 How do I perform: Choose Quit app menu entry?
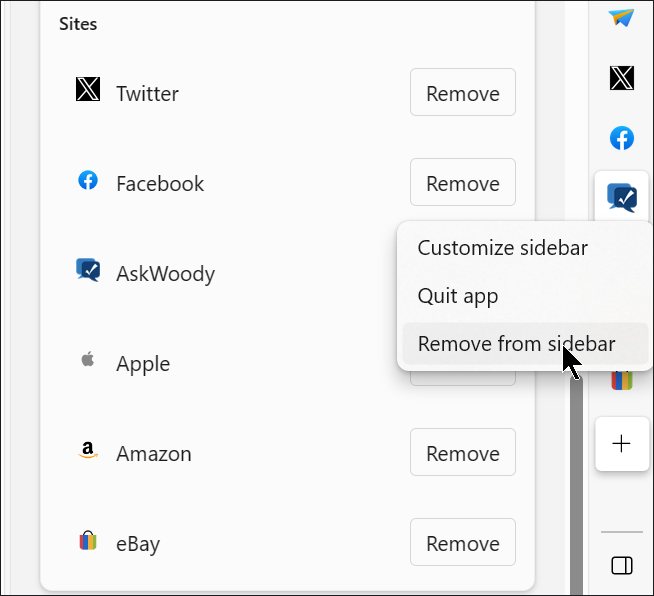tap(458, 296)
